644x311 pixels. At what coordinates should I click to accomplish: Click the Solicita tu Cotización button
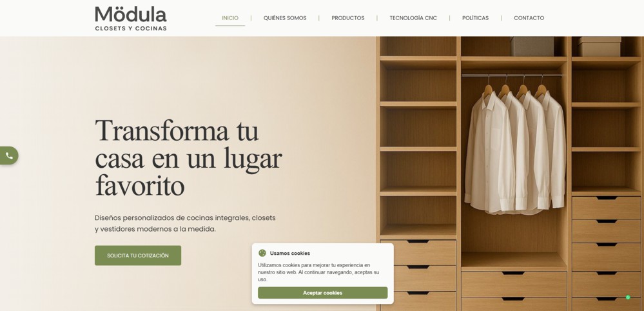click(138, 256)
